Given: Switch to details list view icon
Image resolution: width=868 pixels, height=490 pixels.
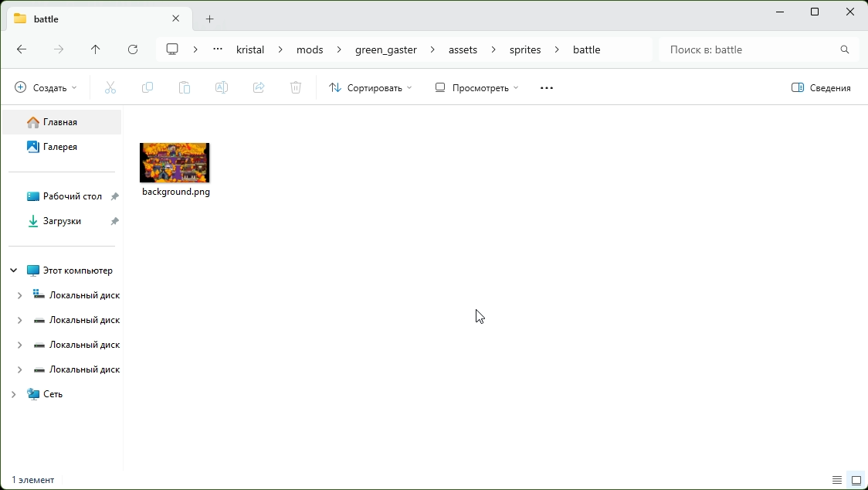Looking at the screenshot, I should [x=837, y=480].
